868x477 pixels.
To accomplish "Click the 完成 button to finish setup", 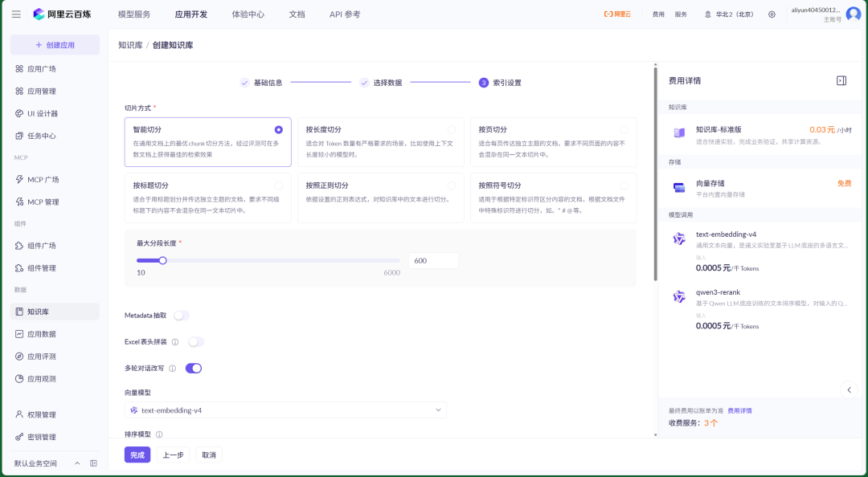I will [137, 455].
